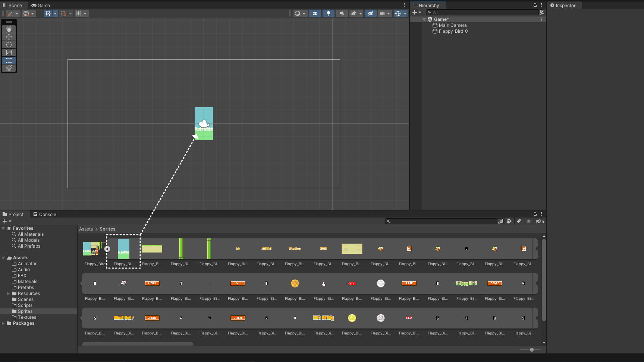The height and width of the screenshot is (362, 644).
Task: Collapse the Favorites section
Action: [3, 228]
